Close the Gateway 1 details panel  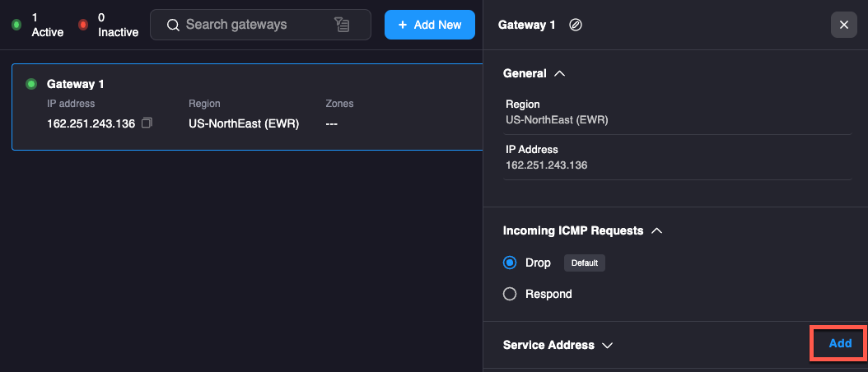pos(843,25)
